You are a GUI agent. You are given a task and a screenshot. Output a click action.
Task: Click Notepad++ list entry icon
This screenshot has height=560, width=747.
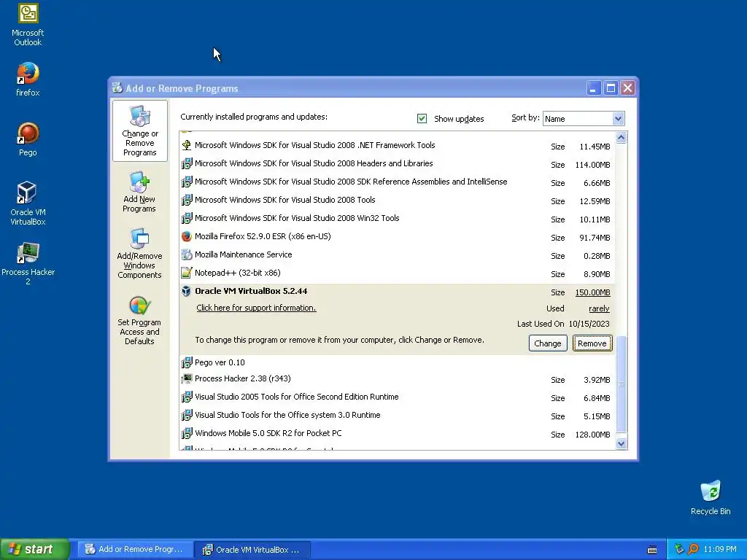(x=186, y=273)
